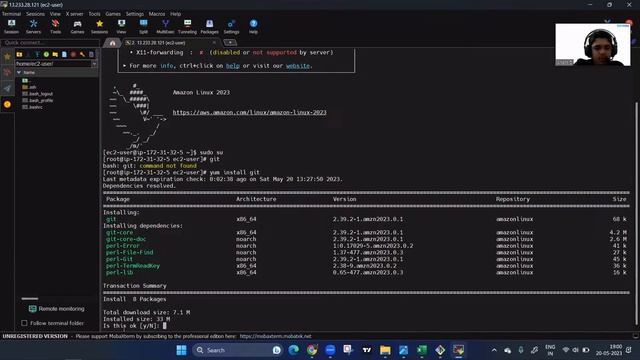Viewport: 640px width, 360px height.
Task: Select the Split terminal icon
Action: [143, 27]
